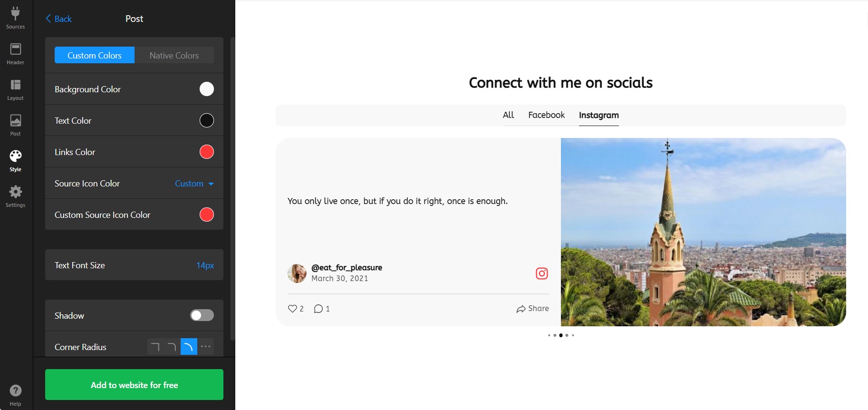Select the slightly rounded corner radius option
The height and width of the screenshot is (410, 868).
click(x=172, y=347)
